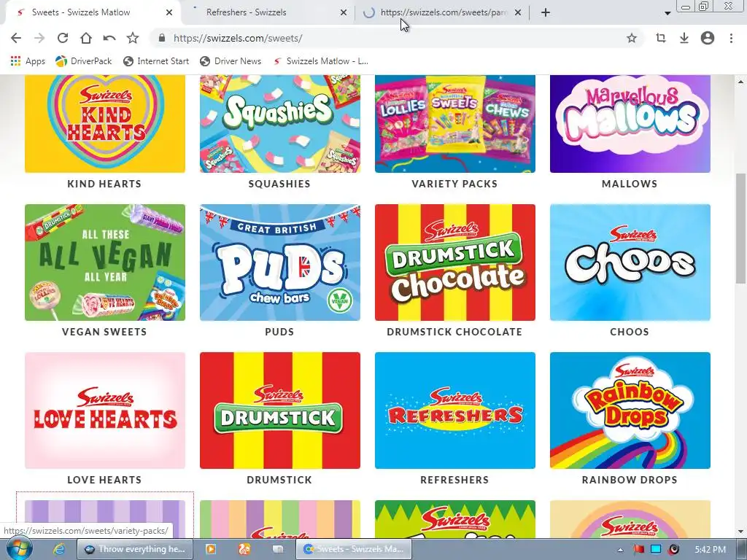This screenshot has height=560, width=747.
Task: Open the Variety Packs product image
Action: click(455, 124)
